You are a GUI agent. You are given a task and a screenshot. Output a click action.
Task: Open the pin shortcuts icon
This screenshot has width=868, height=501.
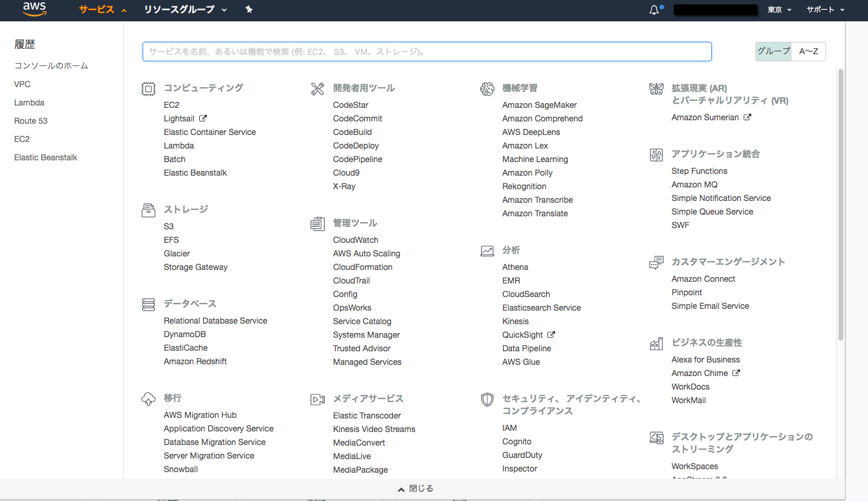pos(249,9)
